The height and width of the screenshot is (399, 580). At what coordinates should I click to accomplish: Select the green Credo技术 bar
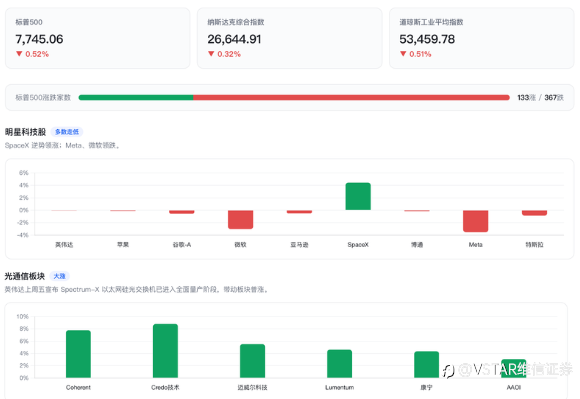point(165,351)
